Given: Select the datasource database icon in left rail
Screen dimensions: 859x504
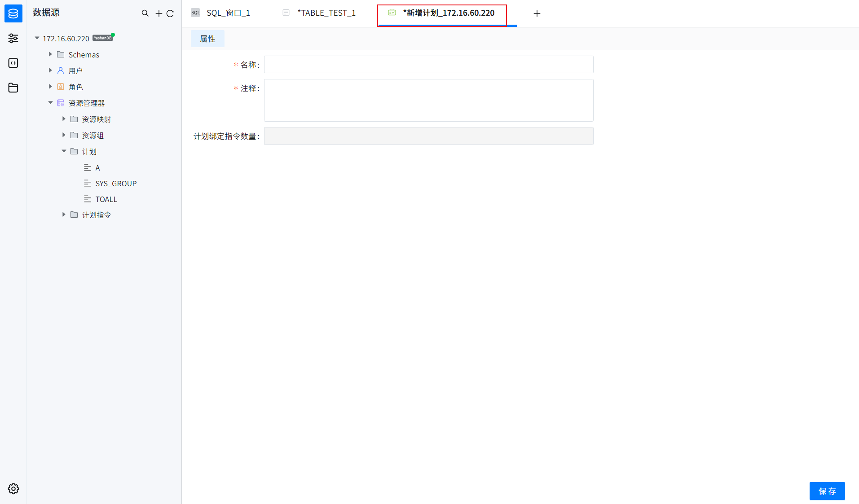Looking at the screenshot, I should (13, 13).
